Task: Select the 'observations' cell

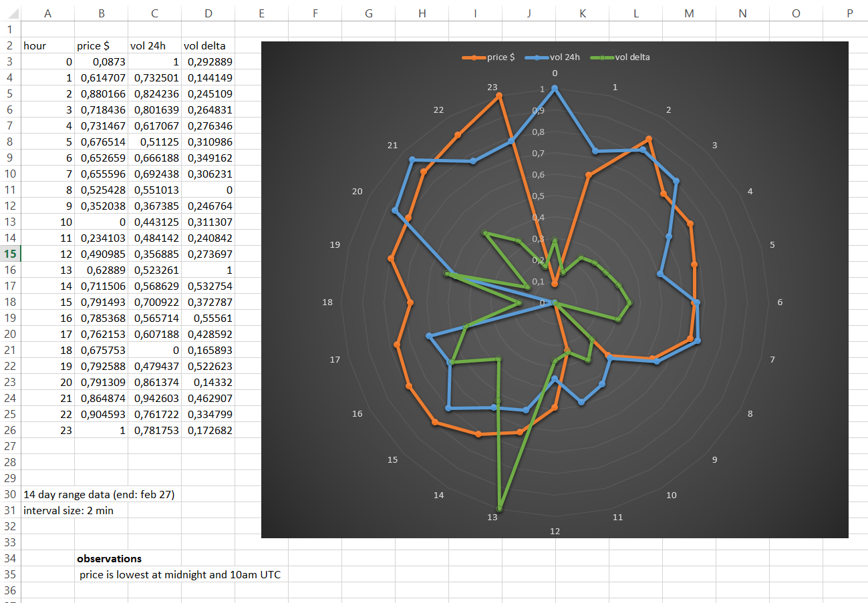Action: [109, 558]
